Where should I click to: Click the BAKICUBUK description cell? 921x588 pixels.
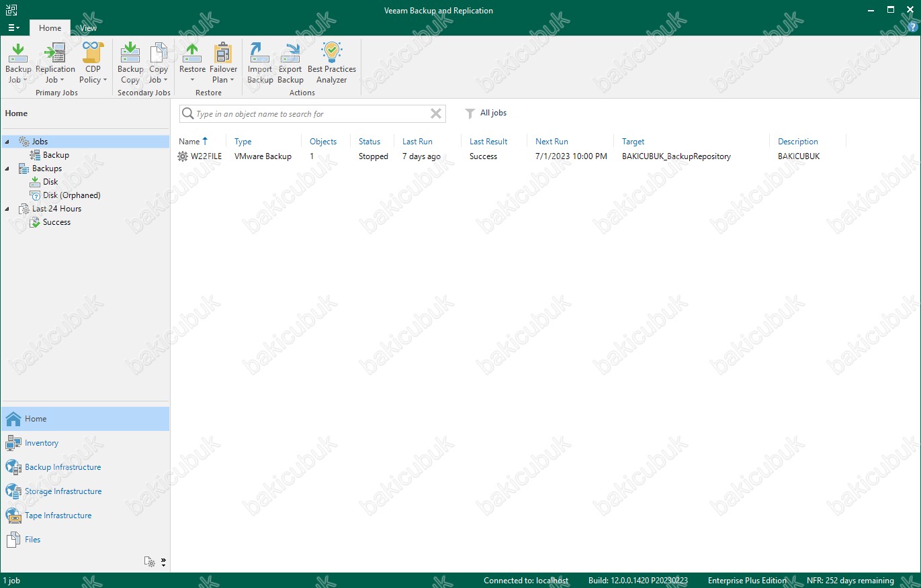[x=799, y=156]
